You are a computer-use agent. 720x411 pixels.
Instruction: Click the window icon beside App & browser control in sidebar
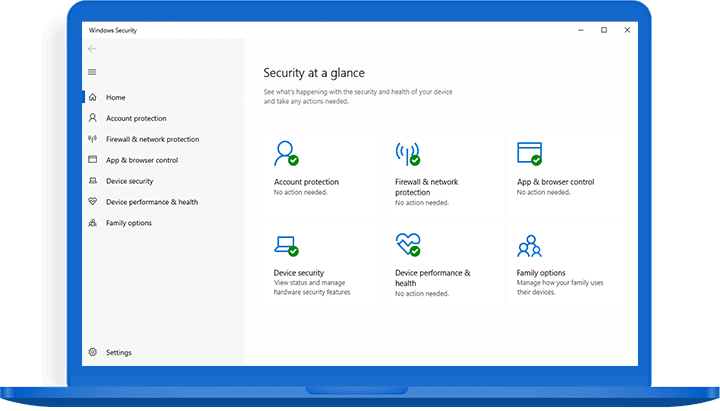(93, 159)
